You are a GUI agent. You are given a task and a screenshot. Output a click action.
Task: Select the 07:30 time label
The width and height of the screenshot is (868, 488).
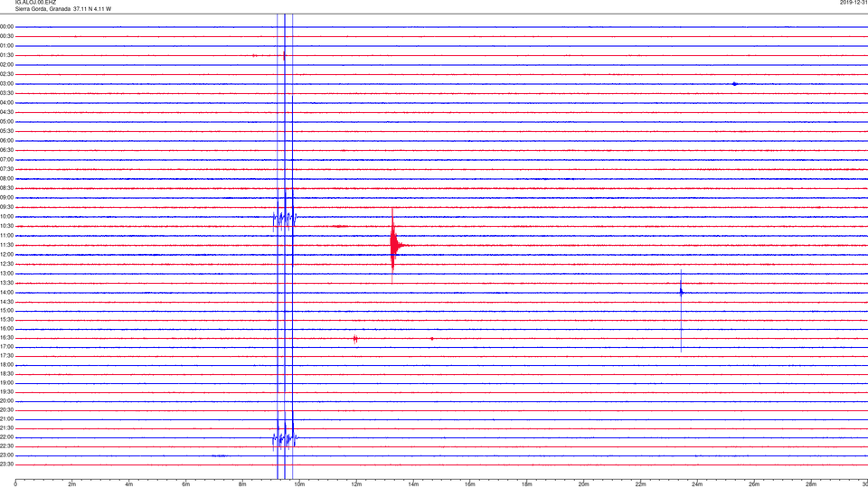pyautogui.click(x=6, y=169)
